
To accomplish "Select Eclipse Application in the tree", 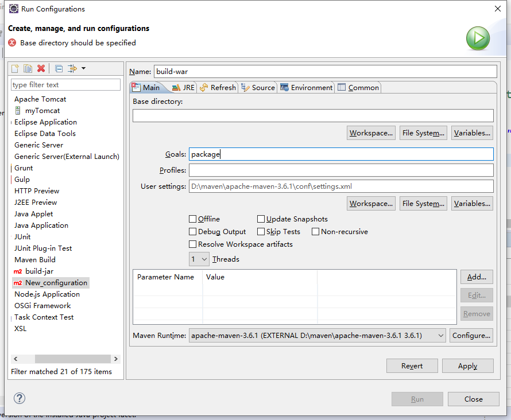I will [x=45, y=122].
